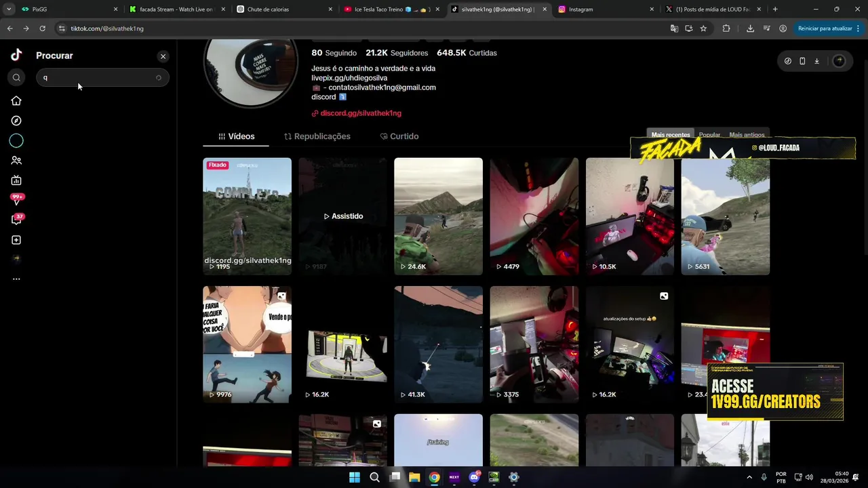
Task: Open the LIVE TV icon in the sidebar
Action: [x=16, y=180]
